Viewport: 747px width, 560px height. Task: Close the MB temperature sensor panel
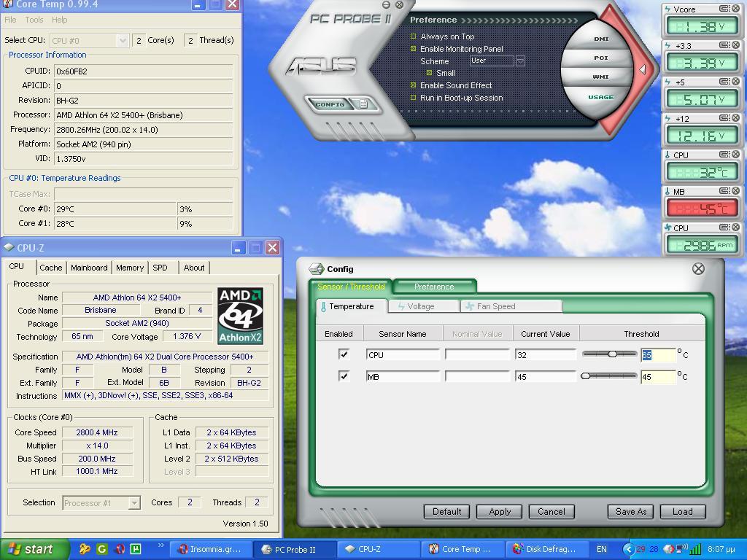tap(735, 191)
